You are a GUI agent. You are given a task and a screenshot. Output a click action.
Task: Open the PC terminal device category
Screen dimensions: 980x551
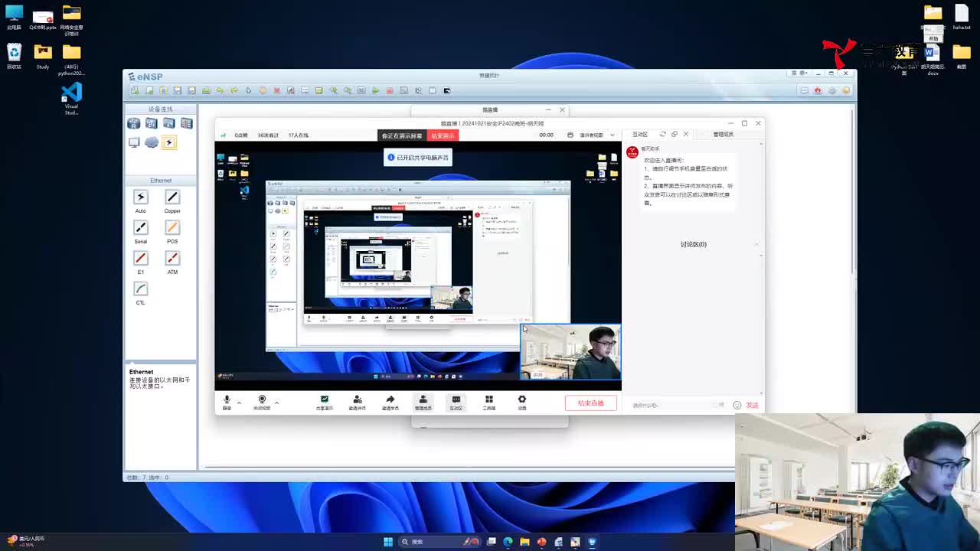[134, 142]
